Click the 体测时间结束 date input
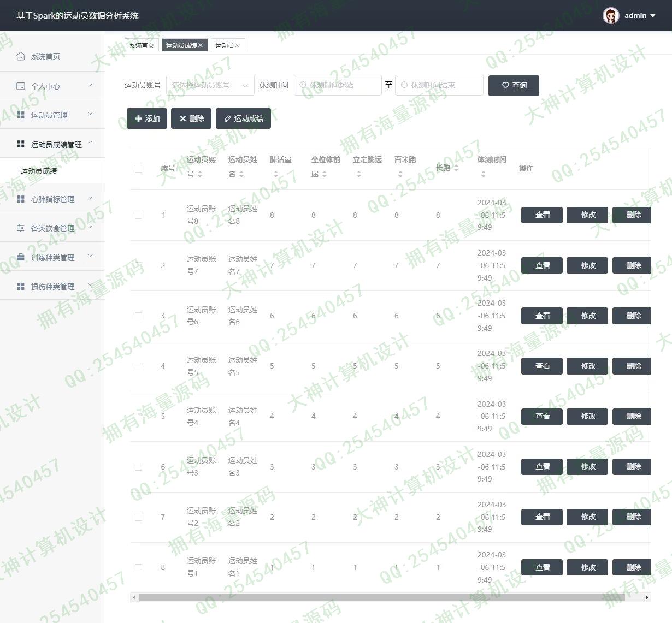Image resolution: width=672 pixels, height=623 pixels. 439,85
